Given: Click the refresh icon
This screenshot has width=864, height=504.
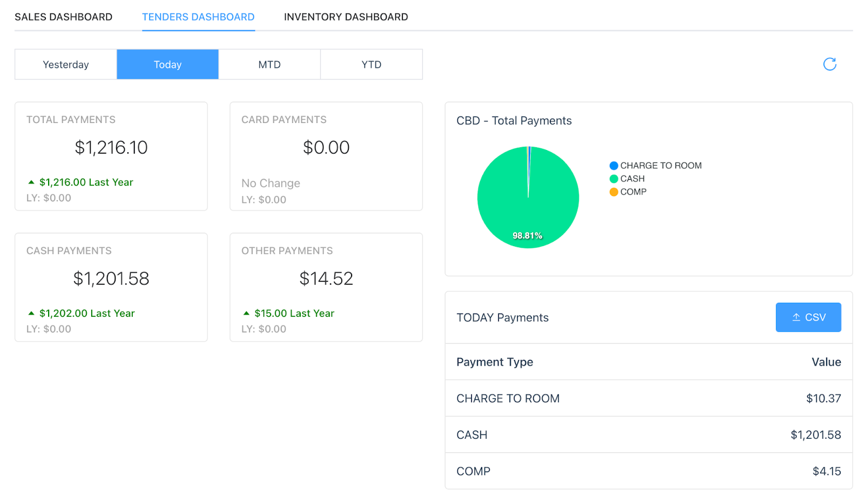Looking at the screenshot, I should pos(829,64).
